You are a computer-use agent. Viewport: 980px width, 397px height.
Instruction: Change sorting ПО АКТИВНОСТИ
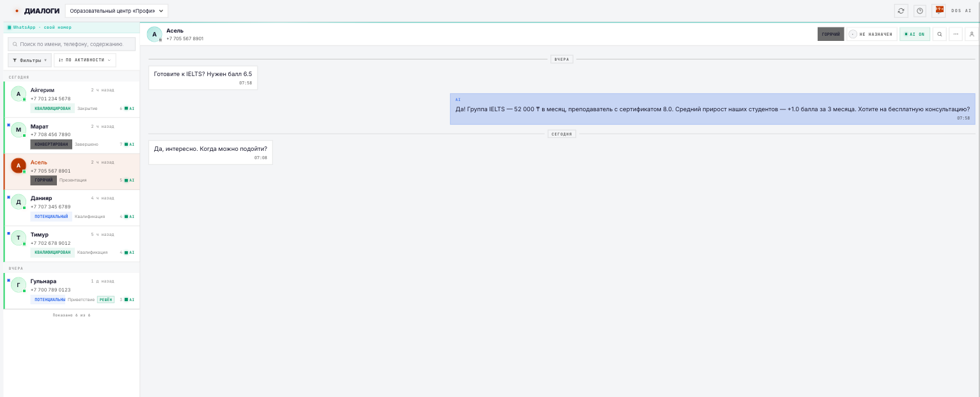85,60
